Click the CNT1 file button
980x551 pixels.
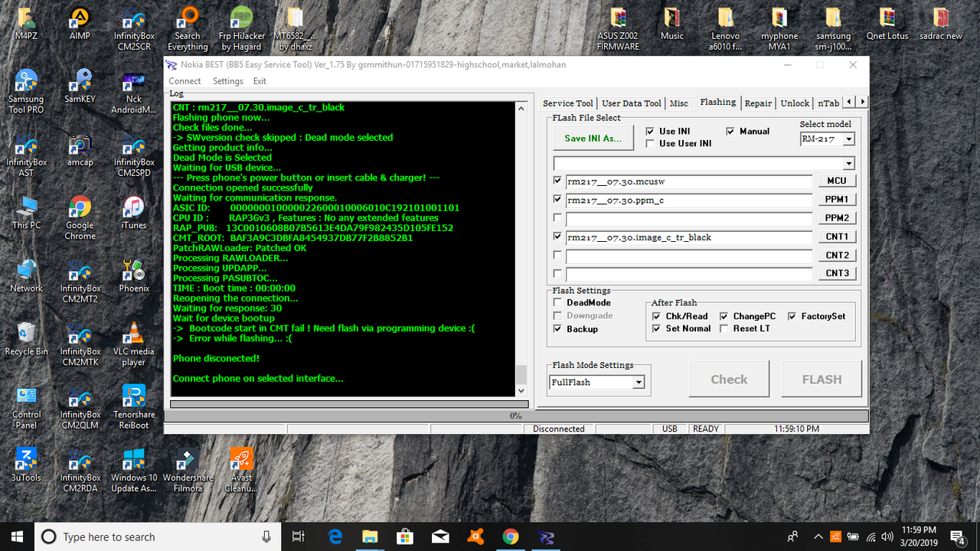pyautogui.click(x=837, y=237)
